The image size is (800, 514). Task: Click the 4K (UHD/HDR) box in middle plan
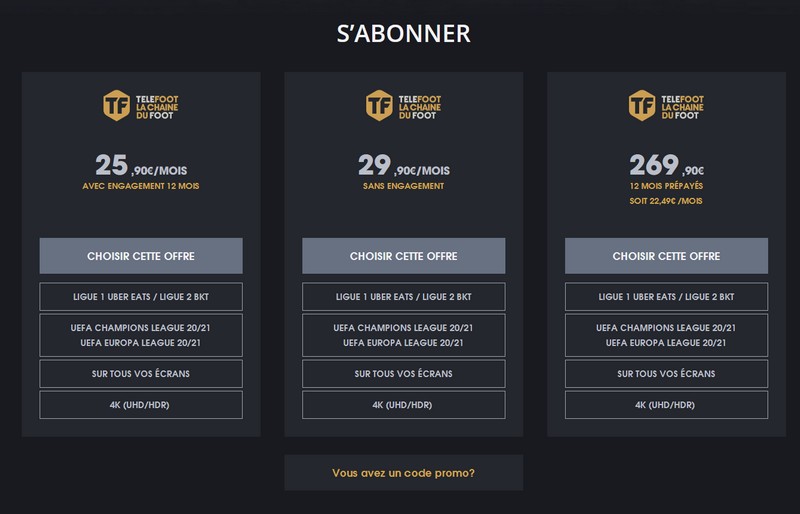403,405
